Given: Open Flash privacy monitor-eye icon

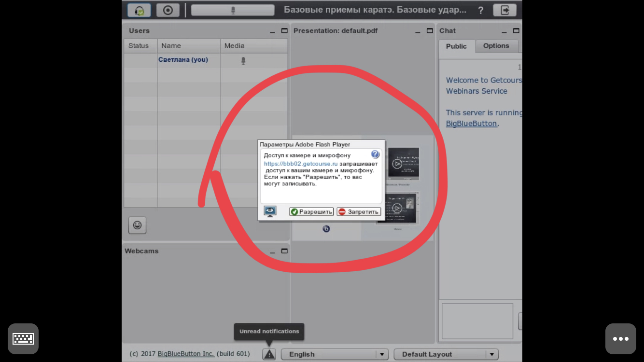Looking at the screenshot, I should click(270, 211).
